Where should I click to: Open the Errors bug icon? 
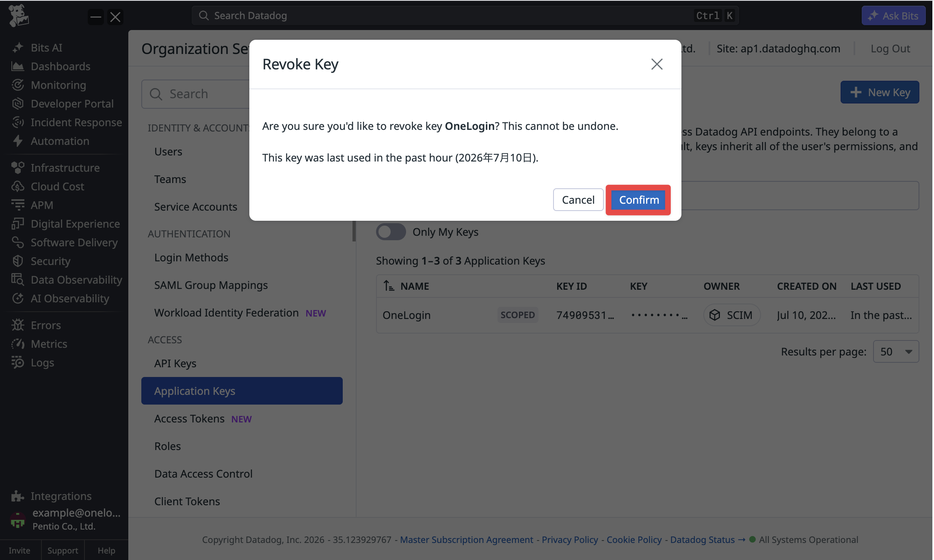coord(17,325)
